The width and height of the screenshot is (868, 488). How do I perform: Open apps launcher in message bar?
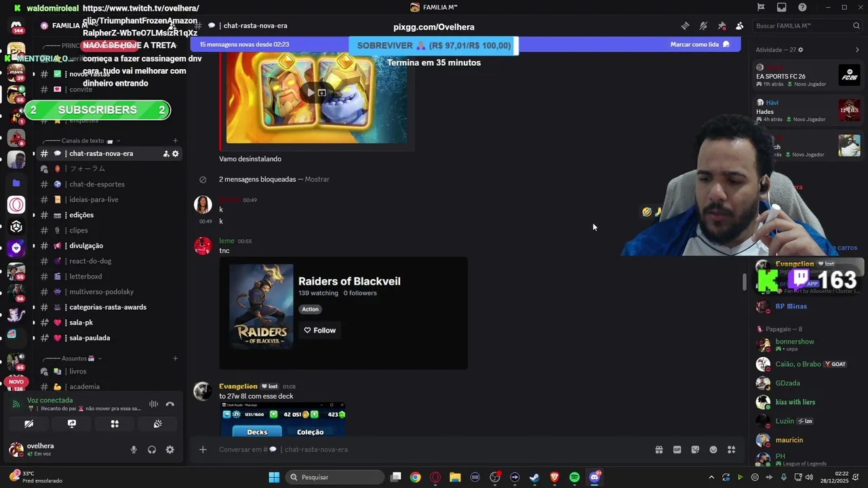(731, 449)
